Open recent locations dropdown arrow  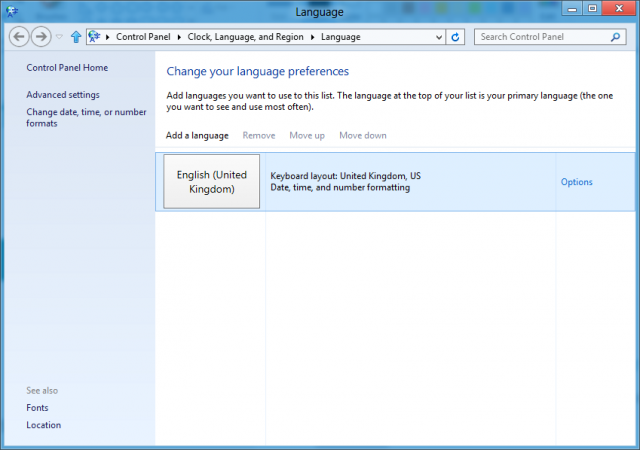pos(60,37)
